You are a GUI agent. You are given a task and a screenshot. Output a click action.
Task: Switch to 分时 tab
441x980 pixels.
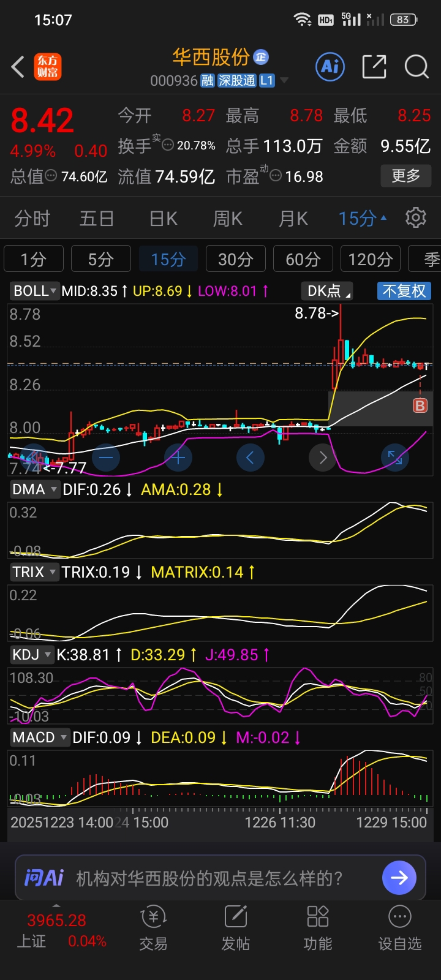point(32,218)
